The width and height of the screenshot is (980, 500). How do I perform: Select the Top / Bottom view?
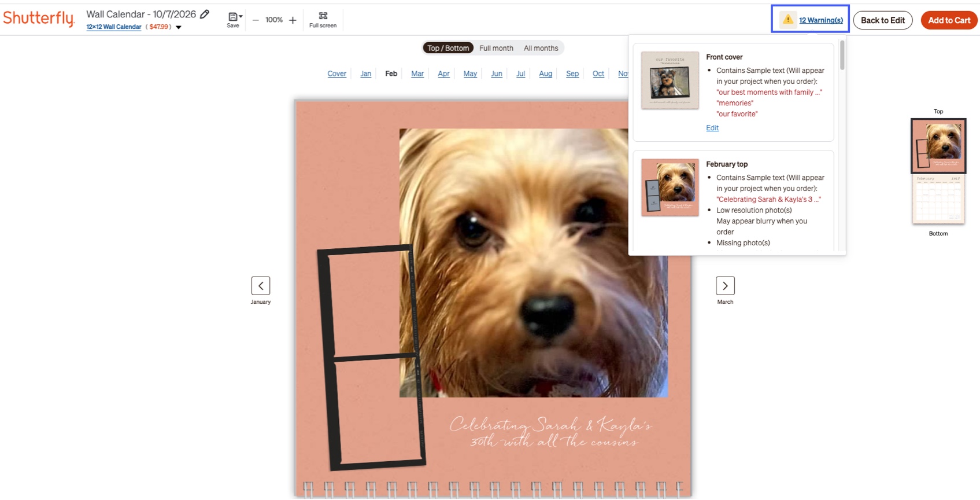[x=448, y=48]
